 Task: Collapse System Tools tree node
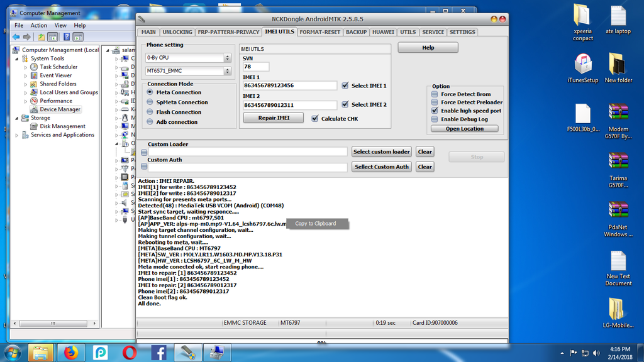(17, 58)
